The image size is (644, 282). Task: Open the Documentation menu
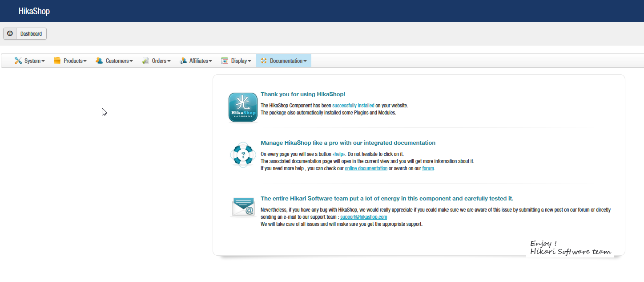[x=283, y=61]
